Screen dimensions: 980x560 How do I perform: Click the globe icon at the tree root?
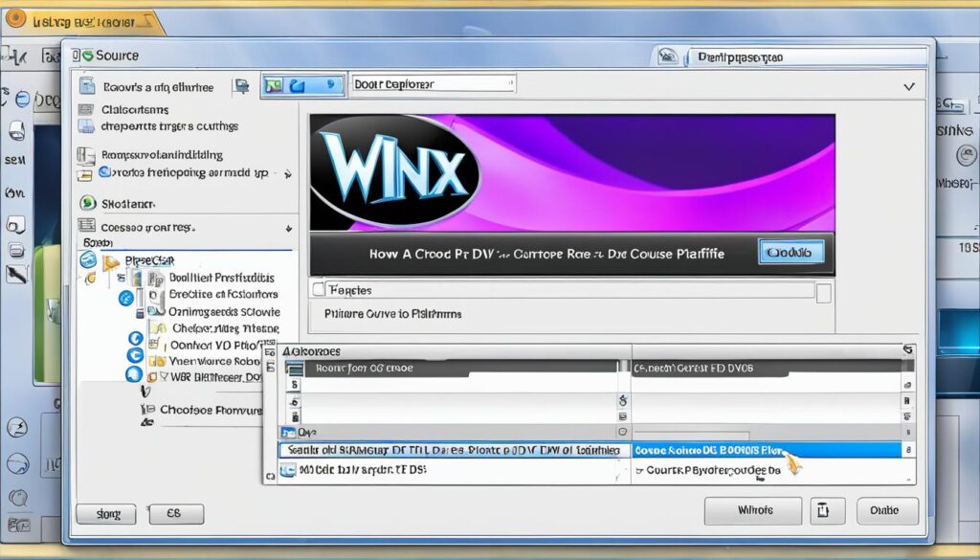pyautogui.click(x=88, y=260)
